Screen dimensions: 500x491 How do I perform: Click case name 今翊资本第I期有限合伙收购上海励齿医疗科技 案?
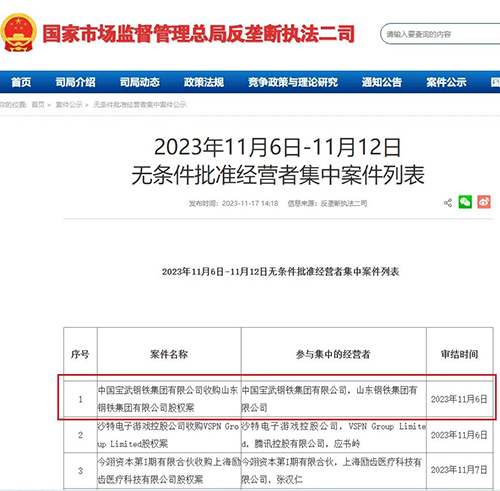[169, 471]
